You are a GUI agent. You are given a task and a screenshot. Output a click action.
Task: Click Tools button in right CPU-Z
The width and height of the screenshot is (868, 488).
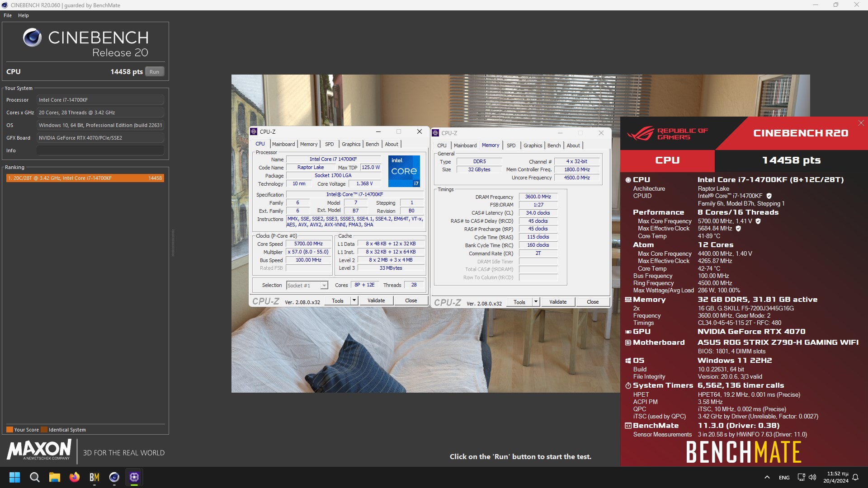tap(519, 302)
